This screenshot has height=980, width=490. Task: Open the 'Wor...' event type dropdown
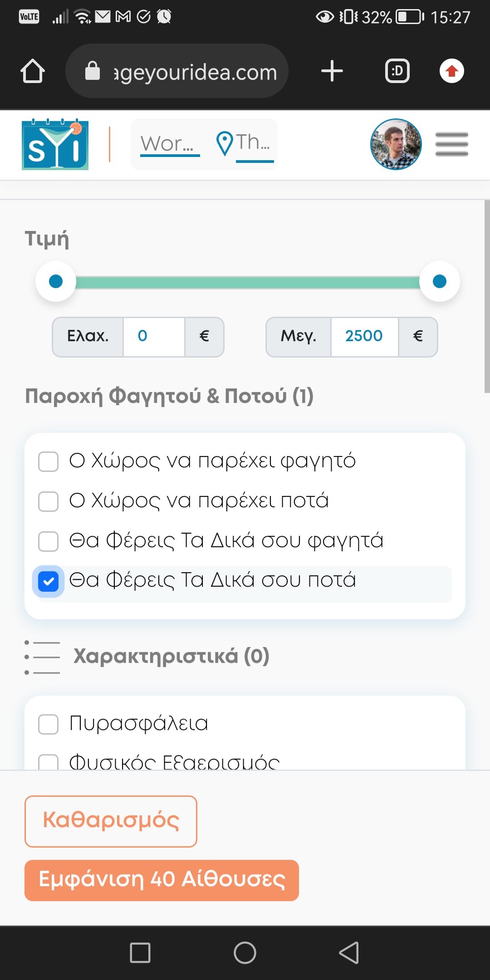(170, 144)
